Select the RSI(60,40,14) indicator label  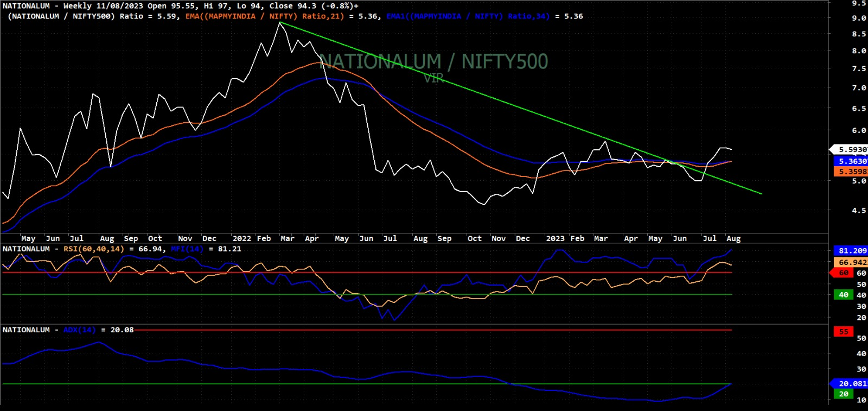click(x=94, y=249)
